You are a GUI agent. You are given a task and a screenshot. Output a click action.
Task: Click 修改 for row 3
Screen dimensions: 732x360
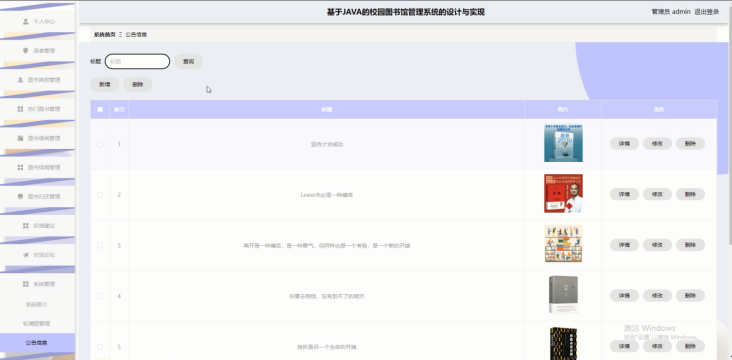tap(657, 245)
